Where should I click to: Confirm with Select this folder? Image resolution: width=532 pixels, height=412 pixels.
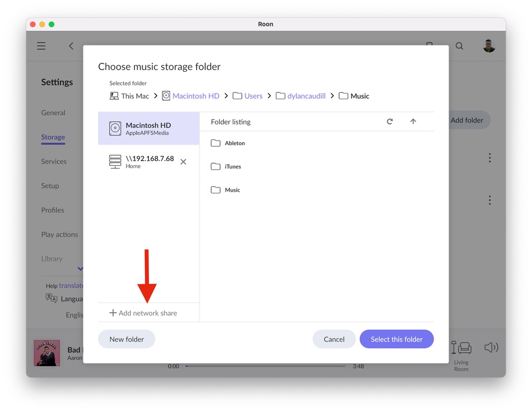pos(397,339)
